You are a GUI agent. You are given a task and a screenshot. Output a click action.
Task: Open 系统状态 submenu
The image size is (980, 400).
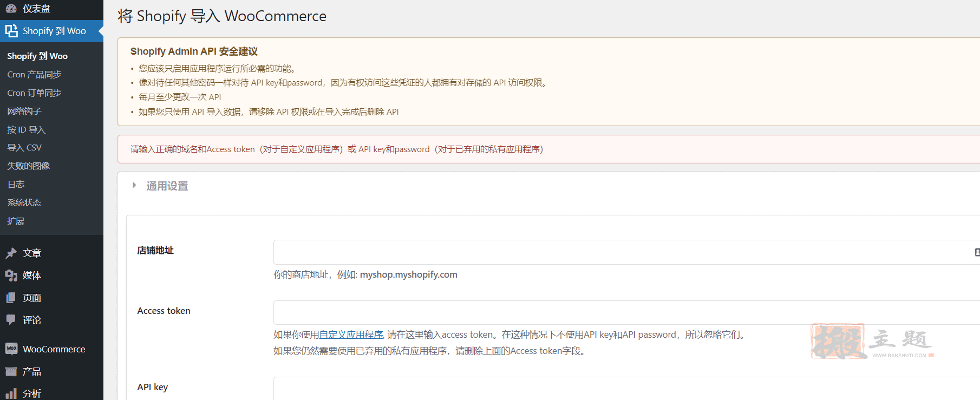click(x=24, y=202)
